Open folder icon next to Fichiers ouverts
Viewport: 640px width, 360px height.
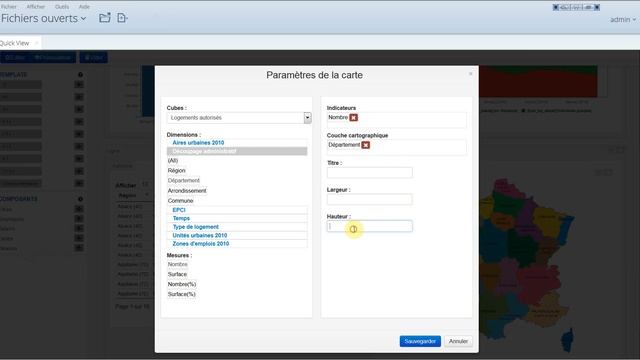click(104, 18)
